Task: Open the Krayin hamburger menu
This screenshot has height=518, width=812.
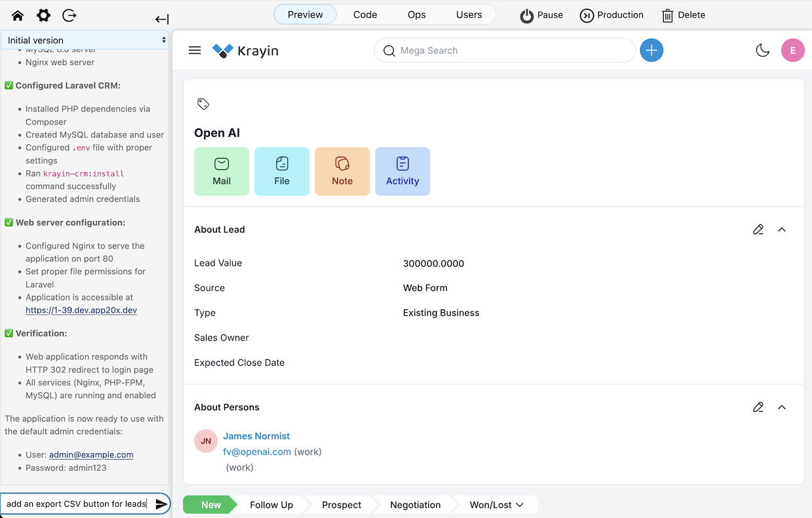Action: coord(195,50)
